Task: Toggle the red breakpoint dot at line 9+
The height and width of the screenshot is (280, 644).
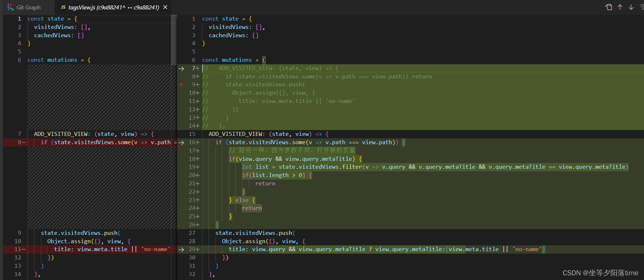Action: [181, 85]
